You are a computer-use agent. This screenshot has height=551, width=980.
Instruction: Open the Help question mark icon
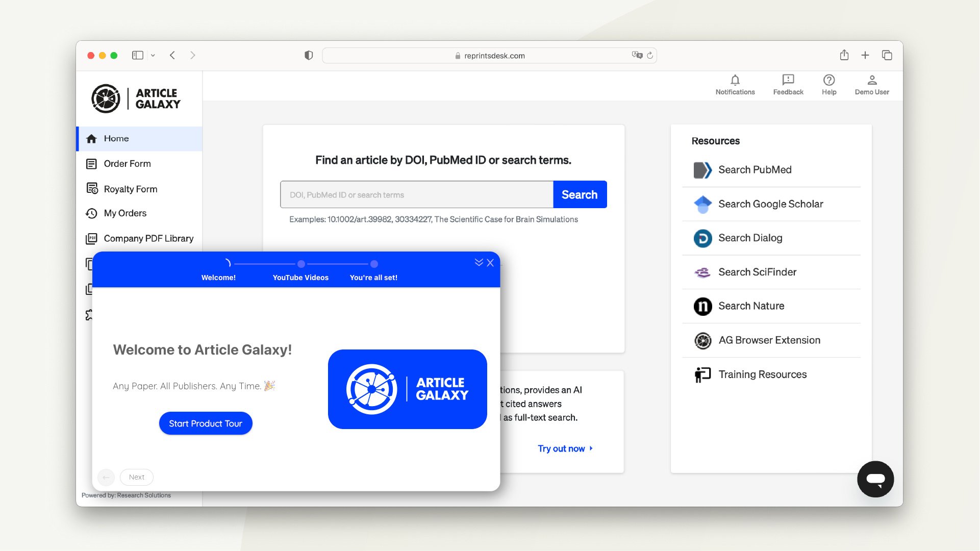pos(828,81)
